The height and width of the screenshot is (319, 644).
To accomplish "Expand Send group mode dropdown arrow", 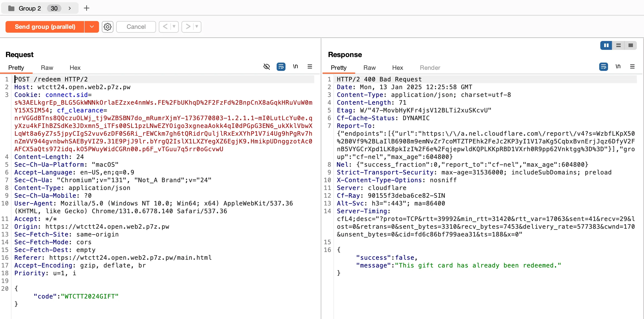I will tap(92, 27).
